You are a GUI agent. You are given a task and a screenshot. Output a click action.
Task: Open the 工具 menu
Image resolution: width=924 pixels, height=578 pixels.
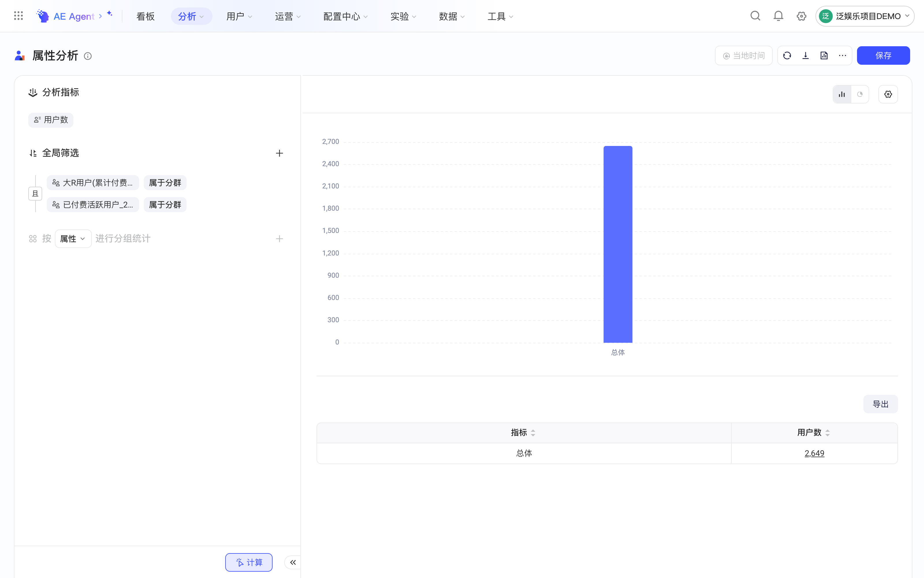[500, 16]
